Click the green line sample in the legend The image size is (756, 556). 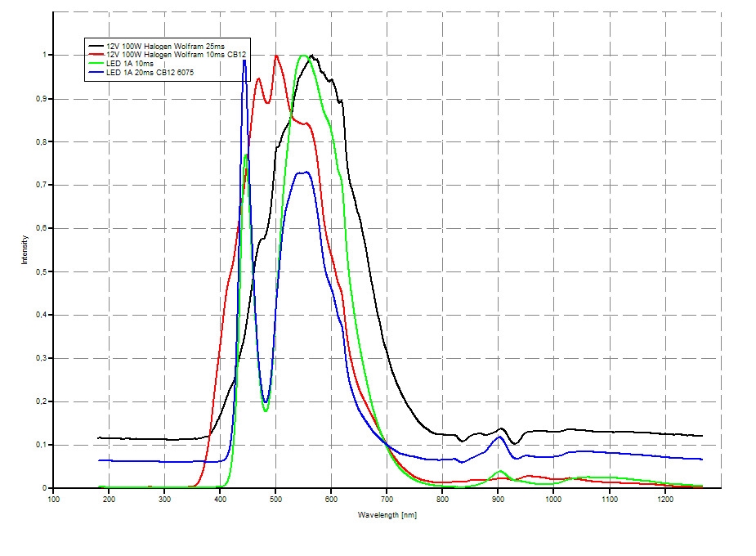coord(97,64)
